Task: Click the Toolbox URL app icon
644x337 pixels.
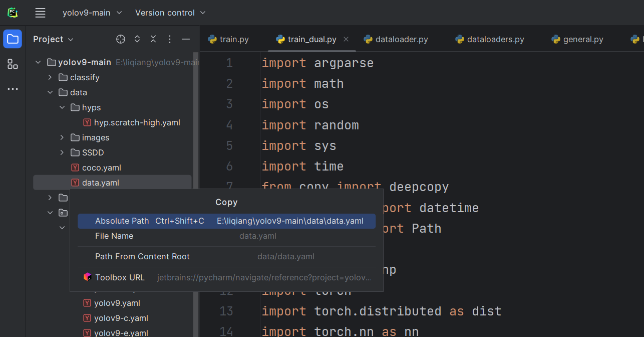Action: (87, 277)
